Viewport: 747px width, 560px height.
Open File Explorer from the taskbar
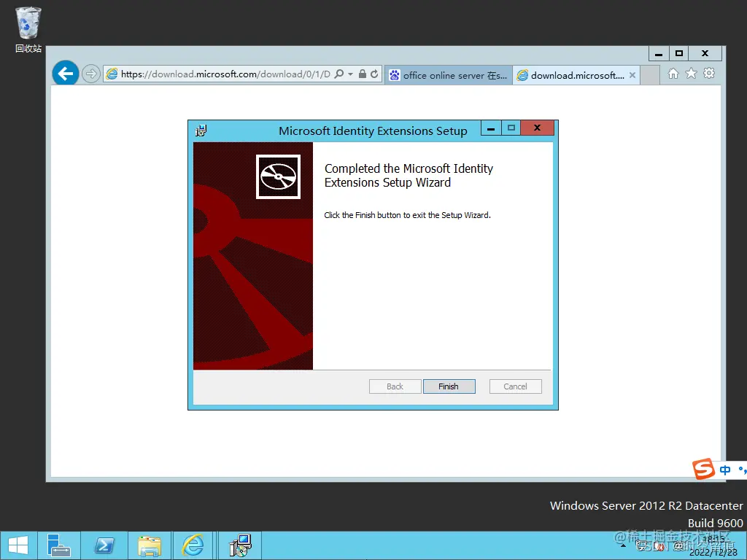pos(150,545)
